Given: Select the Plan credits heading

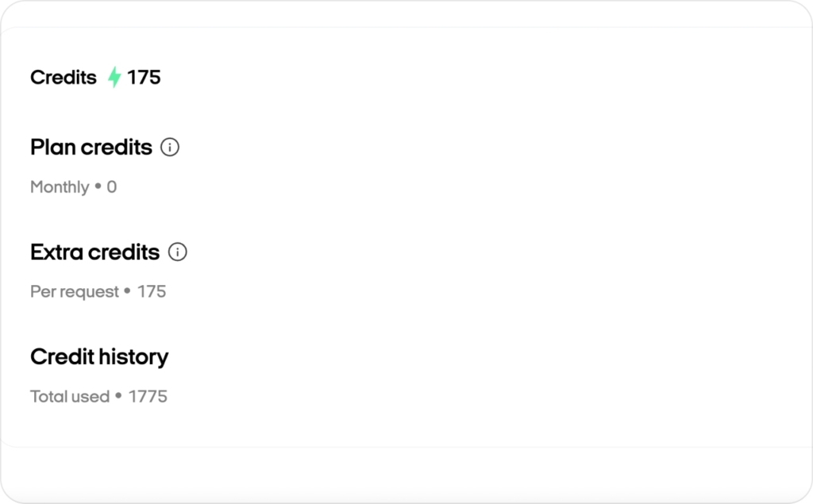Looking at the screenshot, I should point(91,148).
